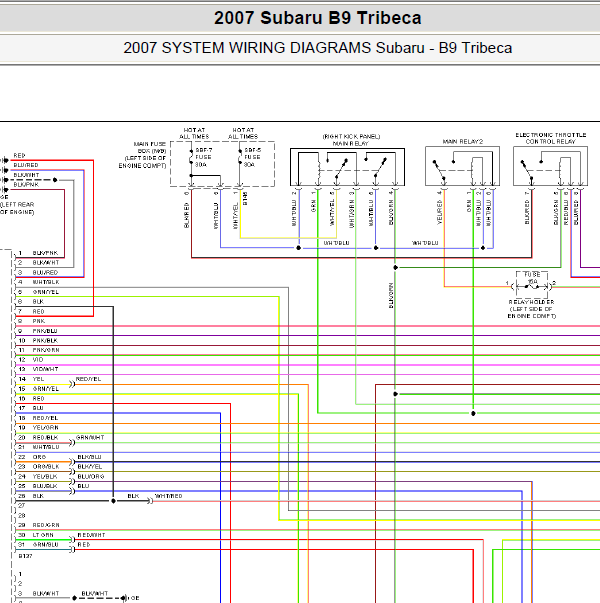Click the 'MAIN FUSE BOX (M/B)' label
Viewport: 600px width, 603px height.
150,147
